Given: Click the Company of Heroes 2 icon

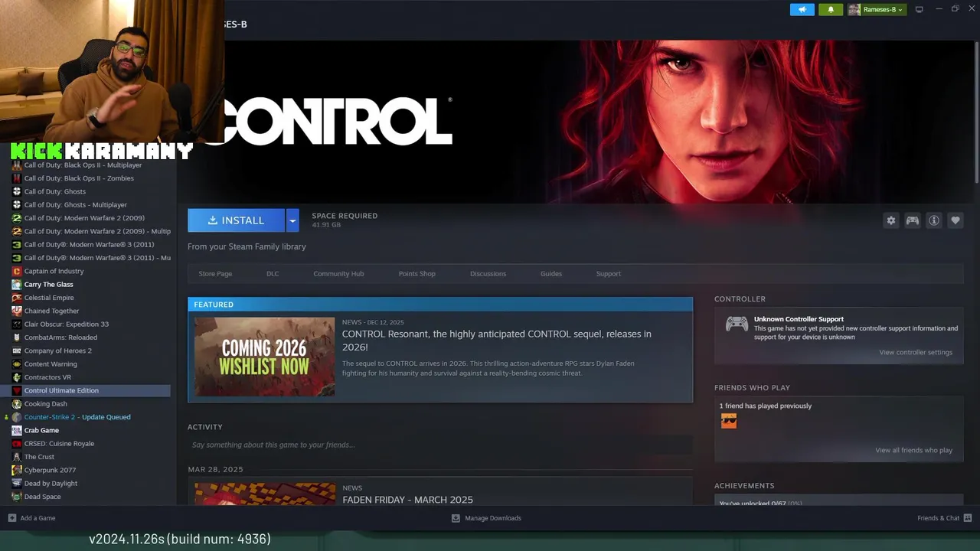Looking at the screenshot, I should click(17, 350).
